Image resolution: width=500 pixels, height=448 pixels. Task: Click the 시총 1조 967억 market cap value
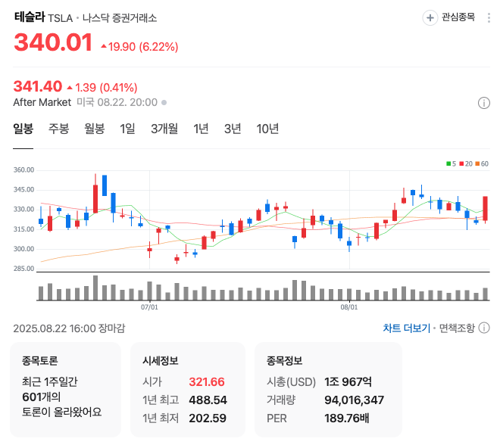point(348,381)
